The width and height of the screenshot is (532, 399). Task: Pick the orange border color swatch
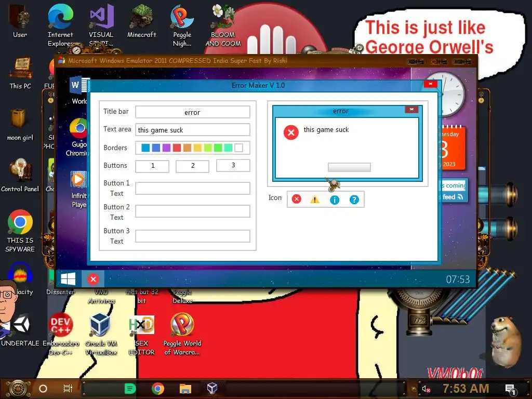pos(187,148)
